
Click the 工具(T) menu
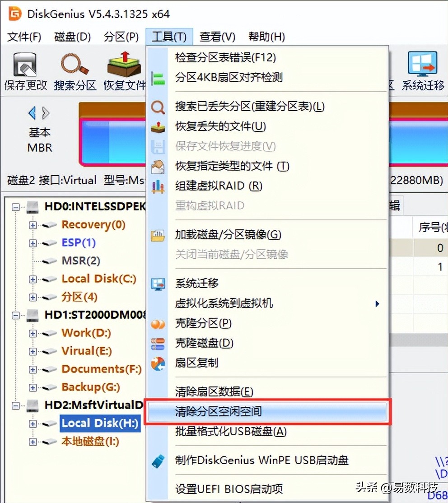(169, 37)
